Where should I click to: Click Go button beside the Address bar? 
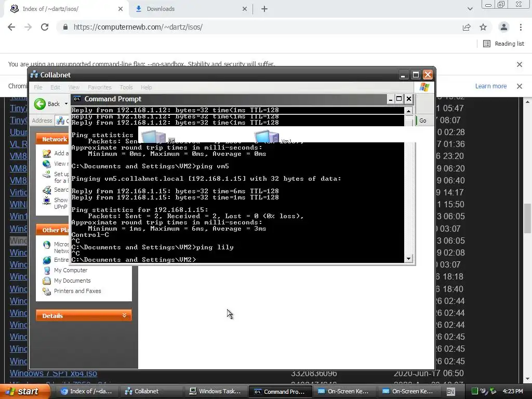422,121
